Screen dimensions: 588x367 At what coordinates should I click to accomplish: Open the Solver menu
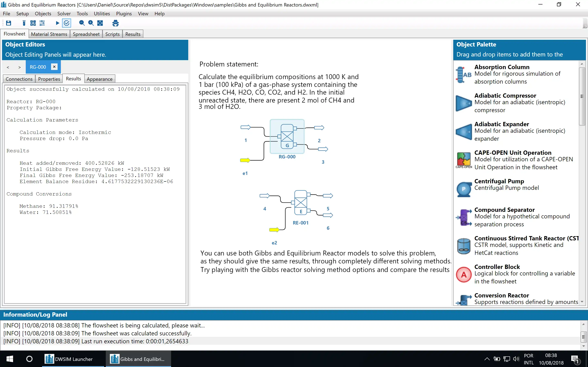tap(64, 13)
